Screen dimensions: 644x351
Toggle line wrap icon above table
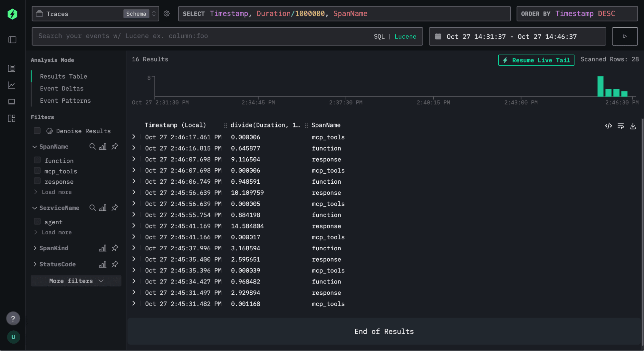click(620, 126)
